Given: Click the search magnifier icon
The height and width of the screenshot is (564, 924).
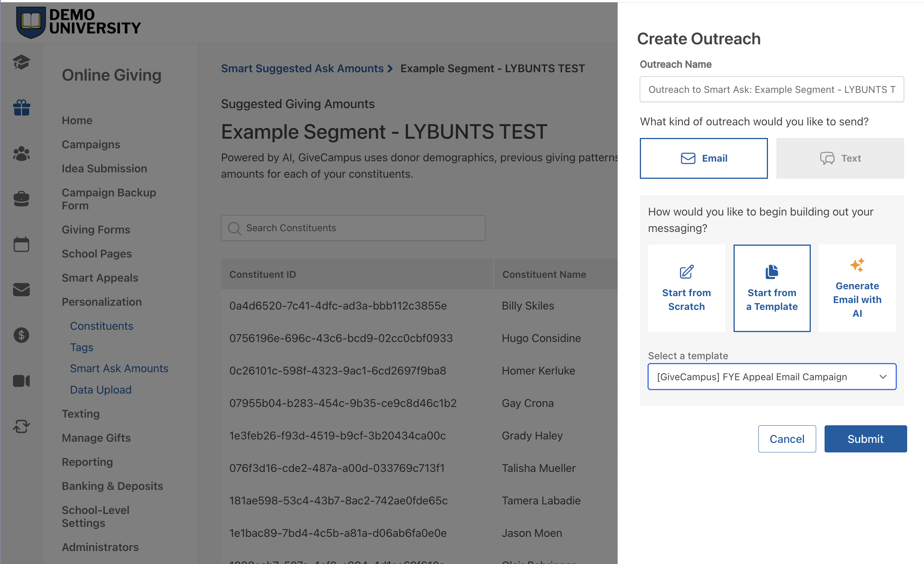Looking at the screenshot, I should (234, 228).
